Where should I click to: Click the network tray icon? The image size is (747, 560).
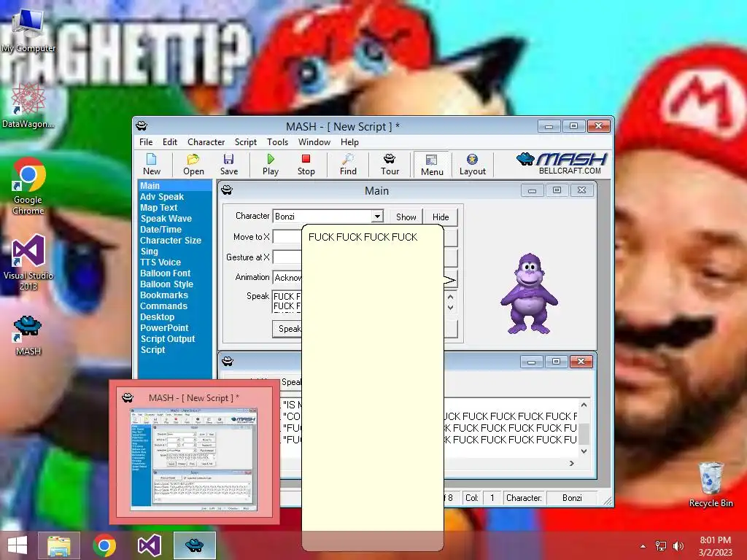point(661,546)
